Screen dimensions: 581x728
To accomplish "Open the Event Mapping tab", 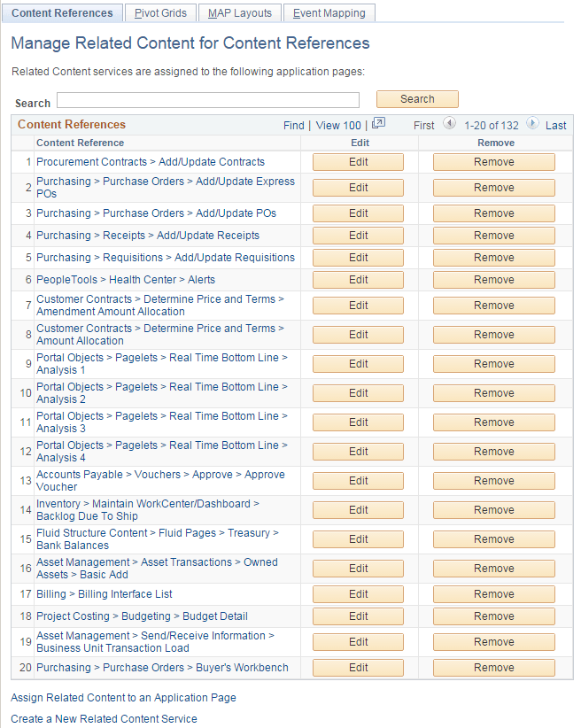I will [x=329, y=13].
